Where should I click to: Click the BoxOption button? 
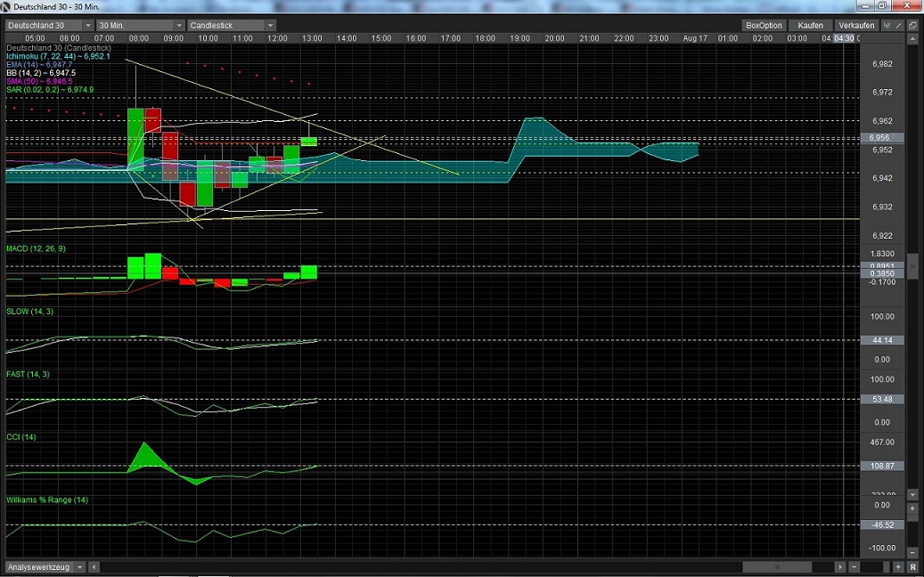coord(764,25)
